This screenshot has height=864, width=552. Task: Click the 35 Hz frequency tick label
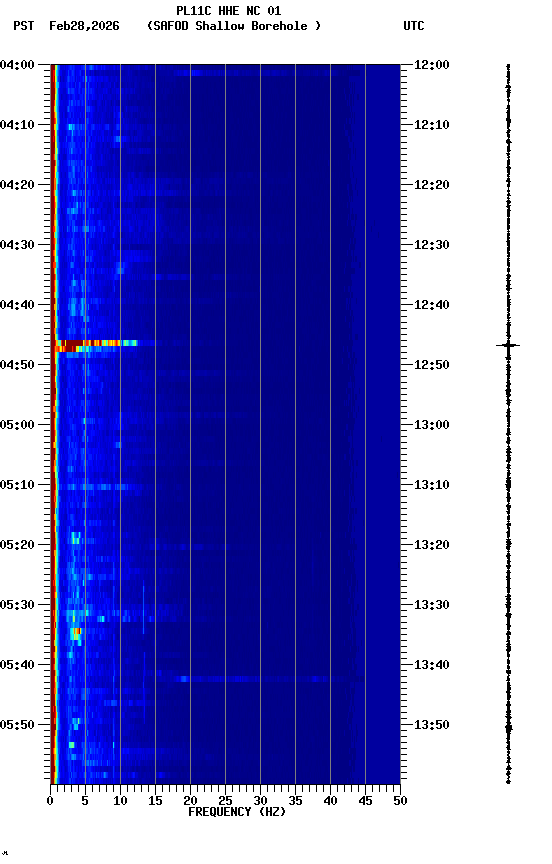[x=295, y=801]
